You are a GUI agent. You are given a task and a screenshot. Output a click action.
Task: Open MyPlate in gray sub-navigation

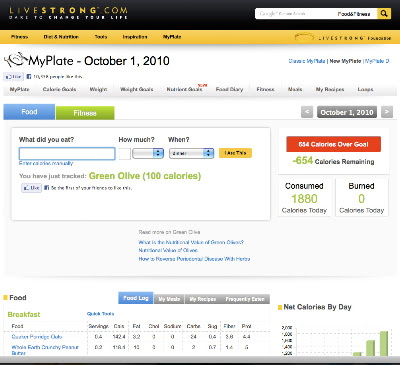click(20, 89)
